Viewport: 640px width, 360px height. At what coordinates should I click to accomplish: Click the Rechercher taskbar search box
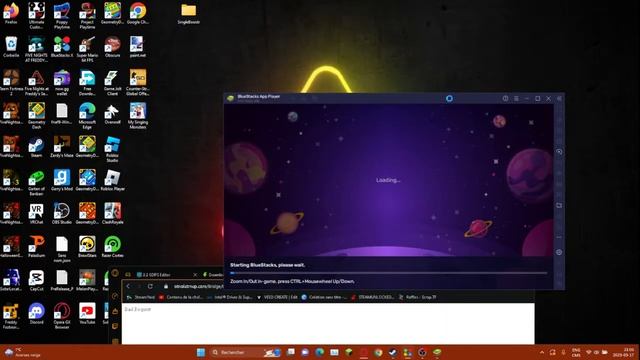(x=246, y=352)
